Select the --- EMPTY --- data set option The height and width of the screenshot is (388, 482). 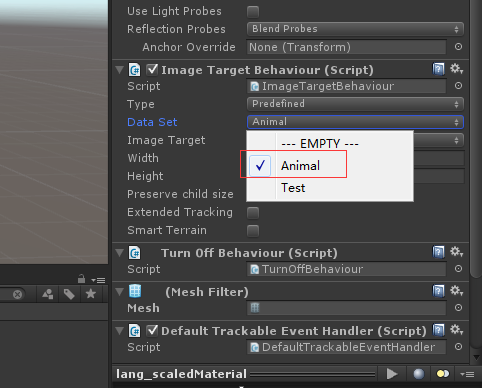330,144
